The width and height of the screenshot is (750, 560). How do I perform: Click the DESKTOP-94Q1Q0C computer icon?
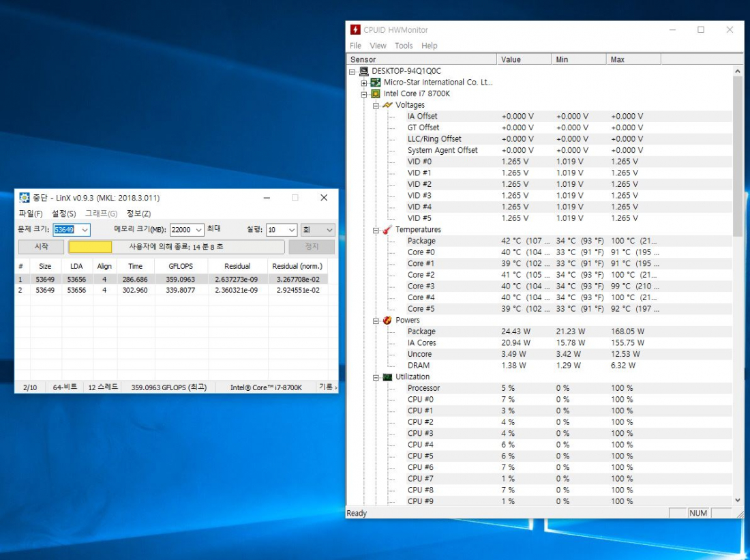(x=364, y=71)
